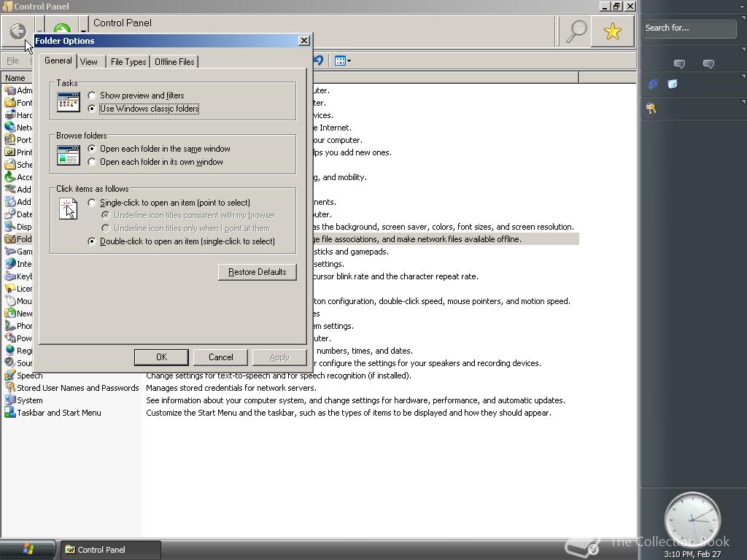Screen dimensions: 747x560
Task: Open the File menu in Control Panel
Action: [x=13, y=61]
